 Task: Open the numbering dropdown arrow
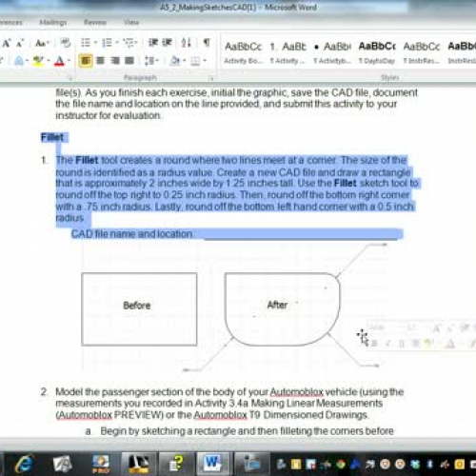(x=117, y=43)
